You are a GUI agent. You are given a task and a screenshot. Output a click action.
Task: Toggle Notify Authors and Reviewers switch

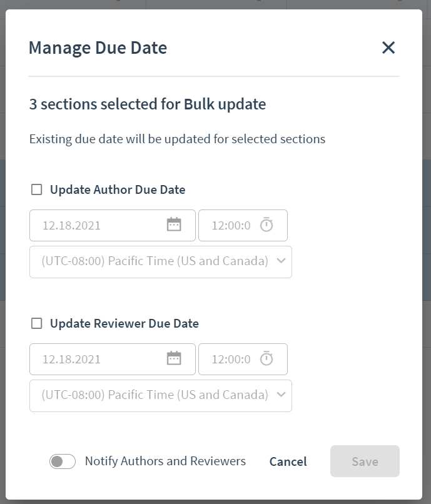pos(63,461)
